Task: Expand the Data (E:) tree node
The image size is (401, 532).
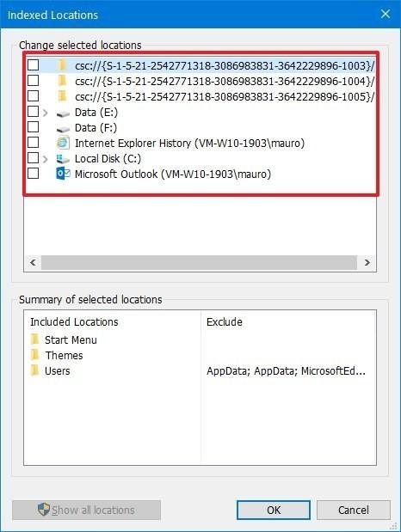Action: click(46, 113)
